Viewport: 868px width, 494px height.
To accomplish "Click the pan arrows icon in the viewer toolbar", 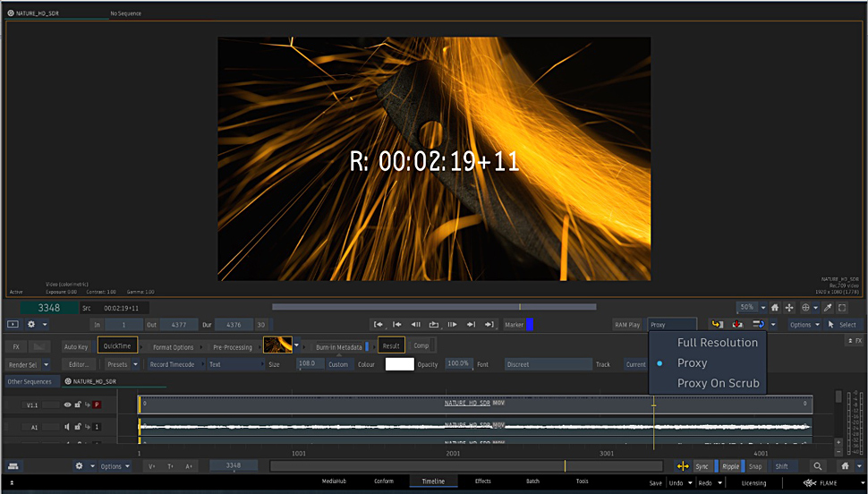I will pyautogui.click(x=789, y=307).
